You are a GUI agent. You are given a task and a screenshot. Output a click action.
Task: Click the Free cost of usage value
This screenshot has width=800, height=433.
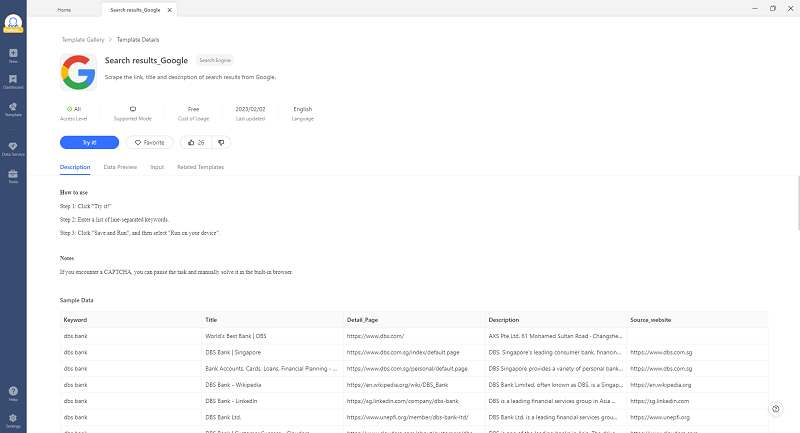[x=193, y=109]
